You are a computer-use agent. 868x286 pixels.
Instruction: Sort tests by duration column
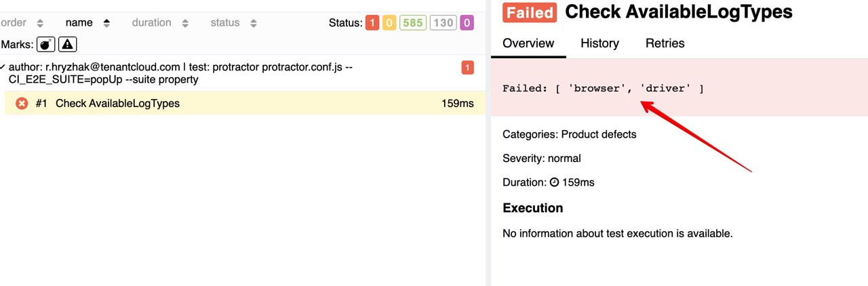point(161,23)
